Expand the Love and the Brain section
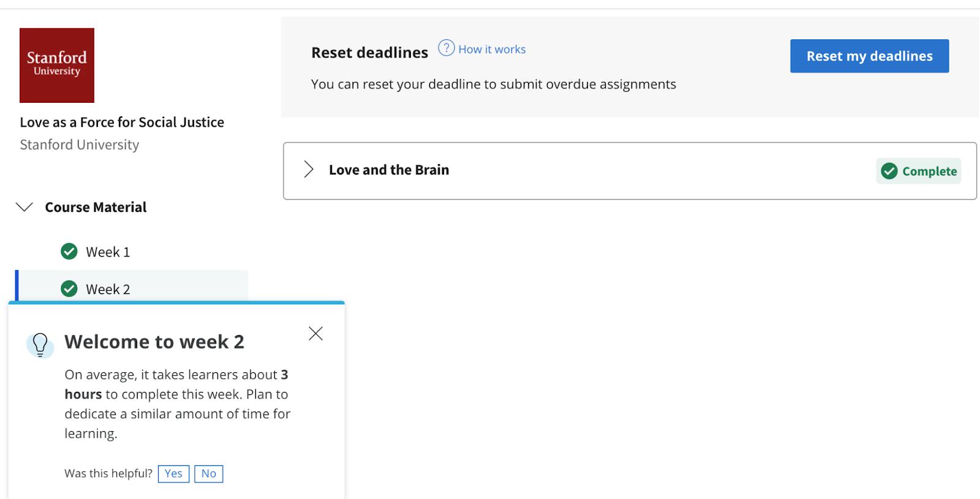 click(309, 170)
